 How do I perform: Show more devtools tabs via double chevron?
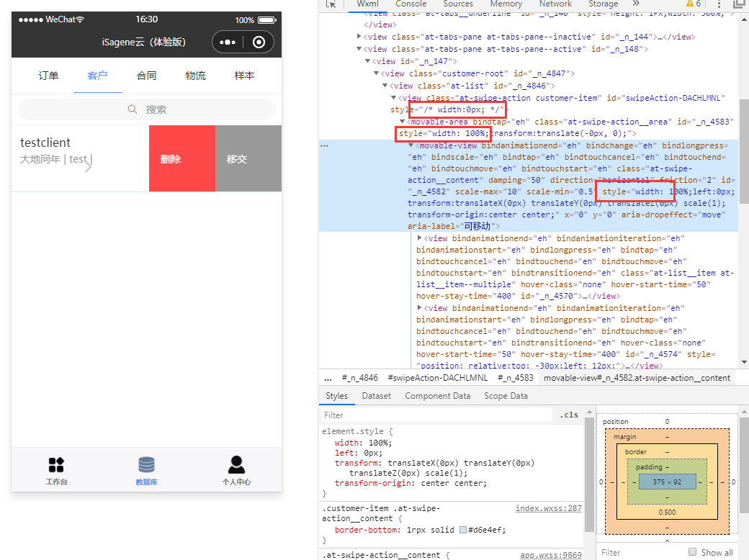pos(636,4)
